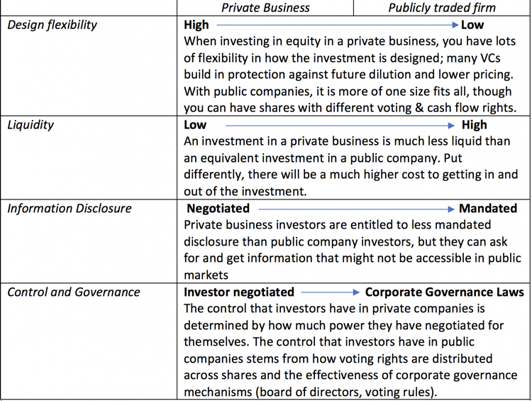Click the bold 'Mandated' label
The width and height of the screenshot is (532, 401).
(488, 208)
